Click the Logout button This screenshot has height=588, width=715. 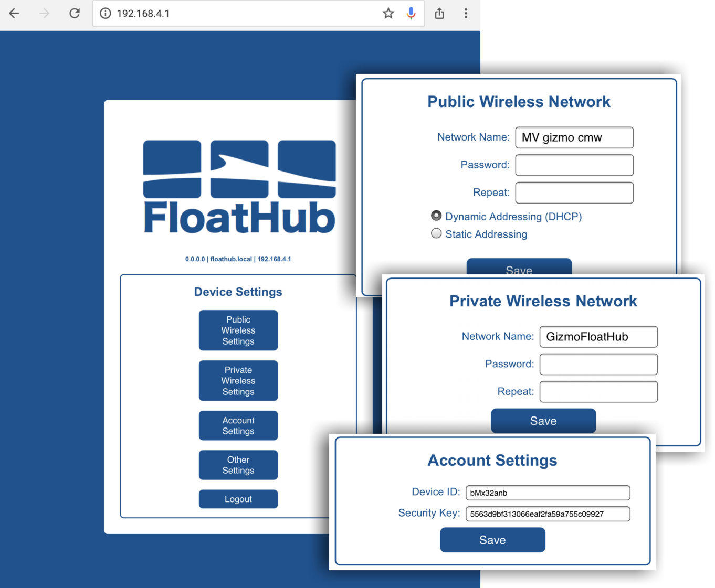coord(238,499)
